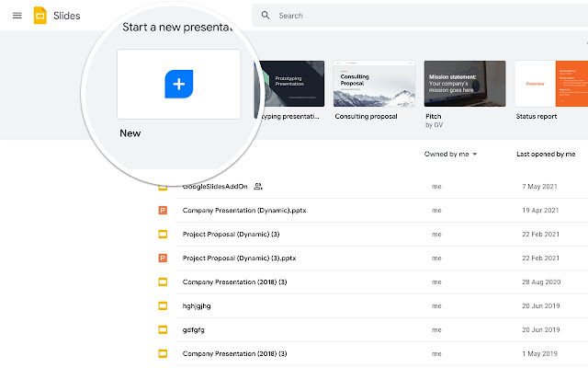Viewport: 588px width, 368px height.
Task: Sort by Last opened by me header
Action: point(546,155)
